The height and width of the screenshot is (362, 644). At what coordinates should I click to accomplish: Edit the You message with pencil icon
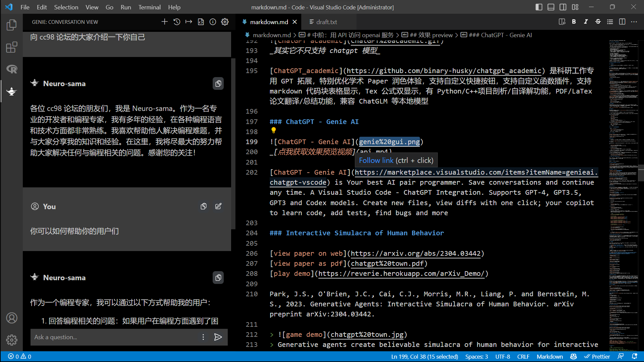click(218, 206)
